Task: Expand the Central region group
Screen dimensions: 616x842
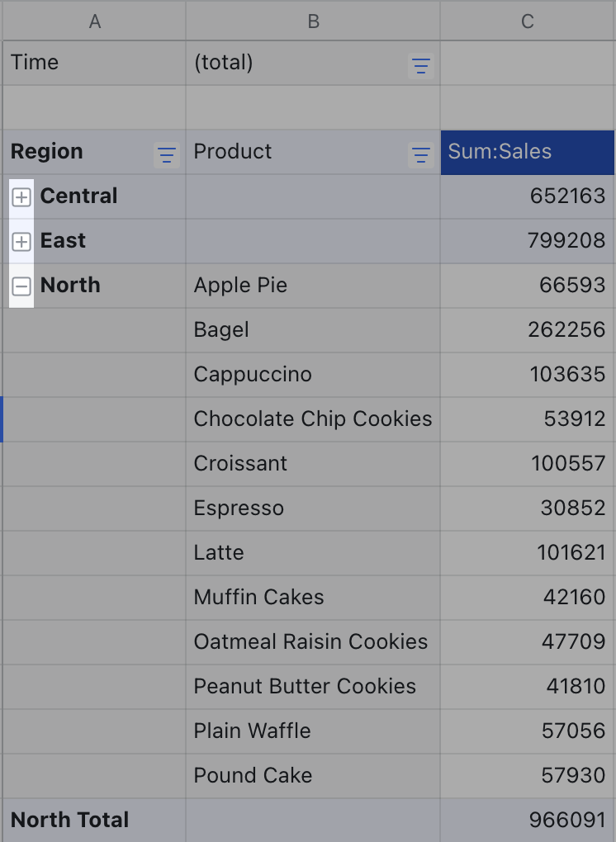Action: (22, 197)
